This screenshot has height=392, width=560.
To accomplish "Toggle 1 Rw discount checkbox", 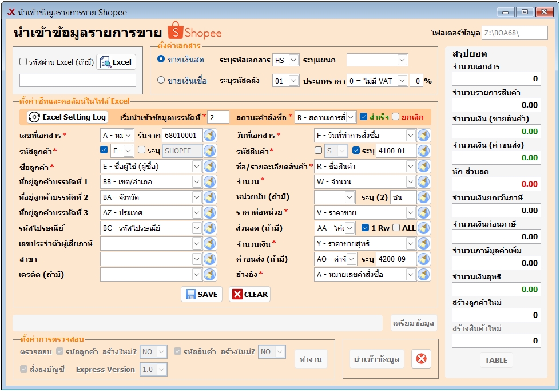I will pyautogui.click(x=365, y=227).
